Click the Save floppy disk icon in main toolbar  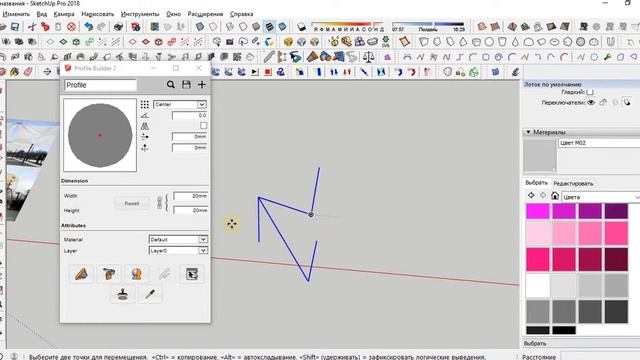[15, 27]
